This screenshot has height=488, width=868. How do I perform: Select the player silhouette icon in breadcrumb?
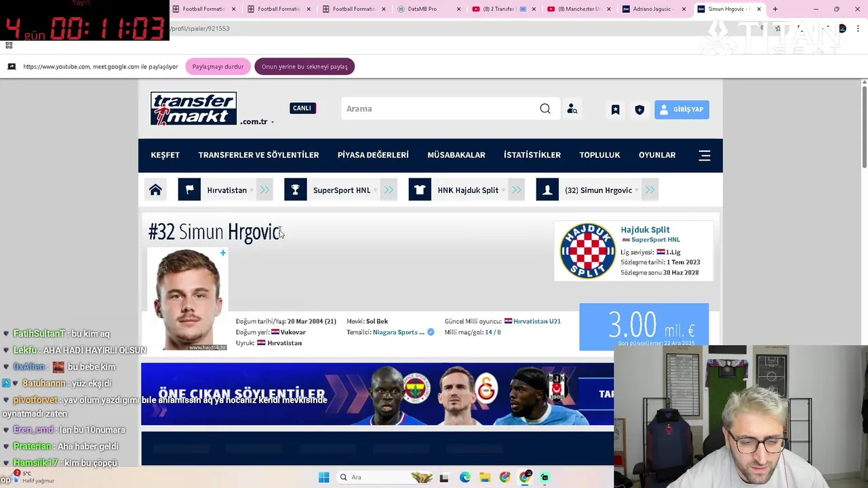[547, 190]
